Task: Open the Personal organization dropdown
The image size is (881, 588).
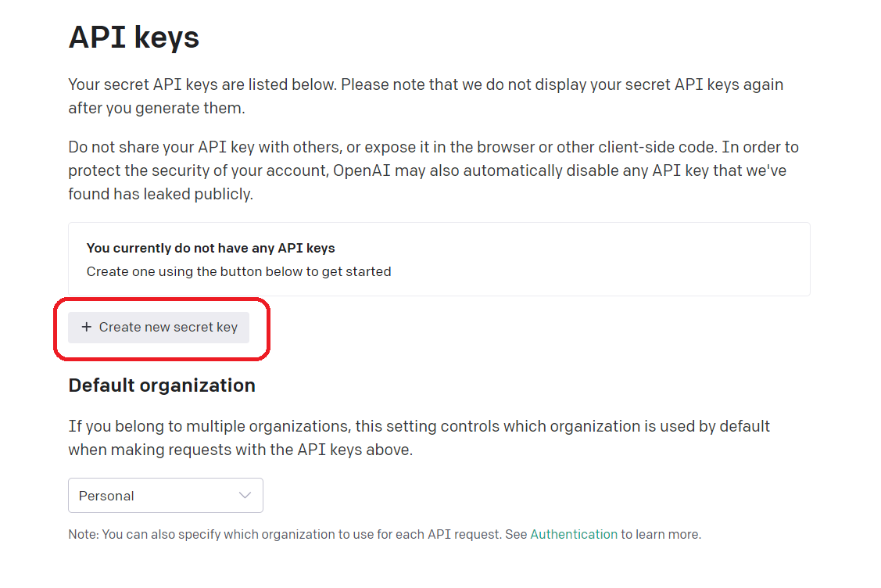Action: click(x=165, y=496)
